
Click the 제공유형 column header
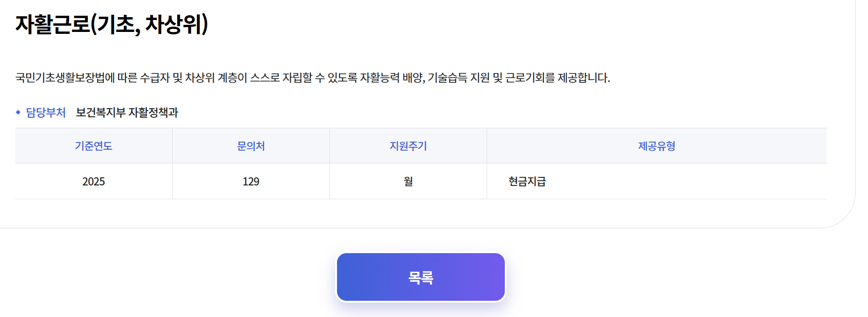click(656, 146)
